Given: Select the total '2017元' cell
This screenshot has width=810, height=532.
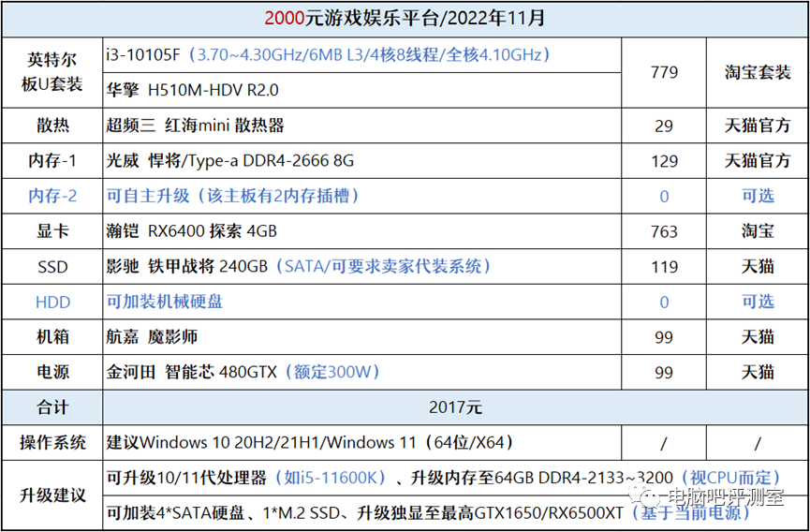Looking at the screenshot, I should pos(455,407).
